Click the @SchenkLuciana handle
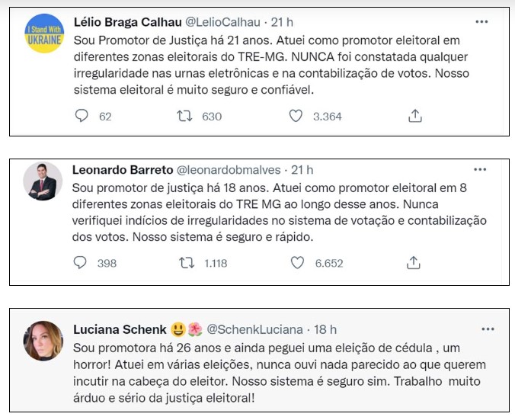 pyautogui.click(x=251, y=329)
